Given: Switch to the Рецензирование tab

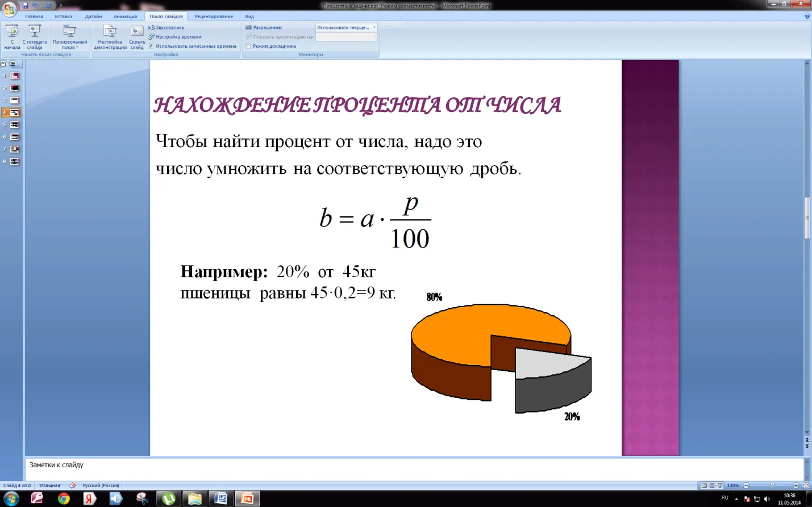Looking at the screenshot, I should tap(214, 16).
